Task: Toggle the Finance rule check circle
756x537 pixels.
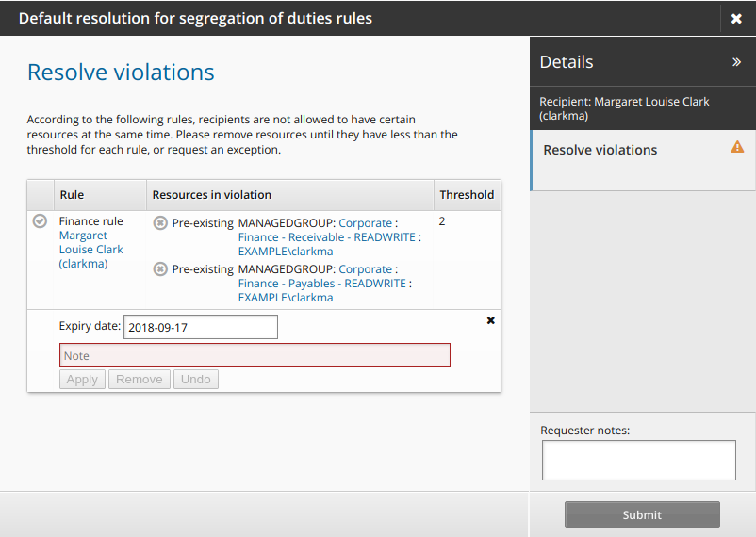Action: pos(40,221)
